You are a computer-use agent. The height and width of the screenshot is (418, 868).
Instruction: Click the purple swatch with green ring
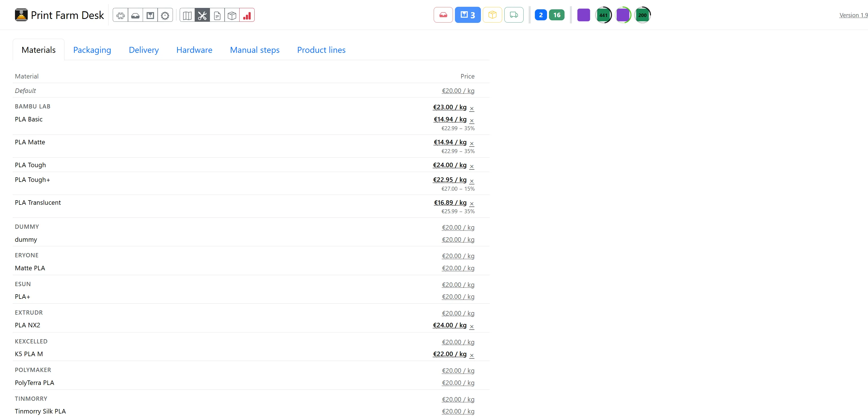tap(623, 15)
